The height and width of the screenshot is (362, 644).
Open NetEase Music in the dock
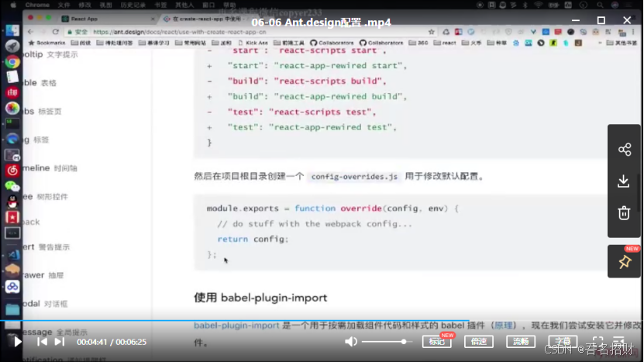12,170
